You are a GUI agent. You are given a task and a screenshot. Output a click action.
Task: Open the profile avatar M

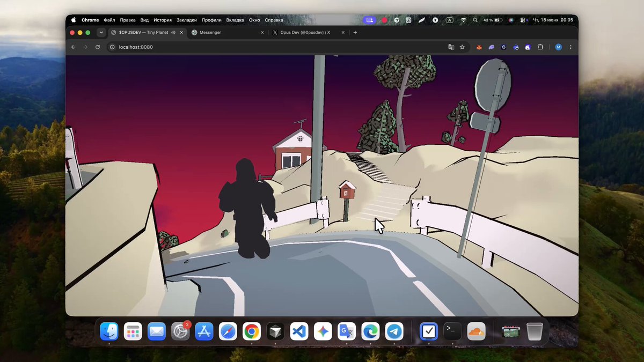click(558, 47)
